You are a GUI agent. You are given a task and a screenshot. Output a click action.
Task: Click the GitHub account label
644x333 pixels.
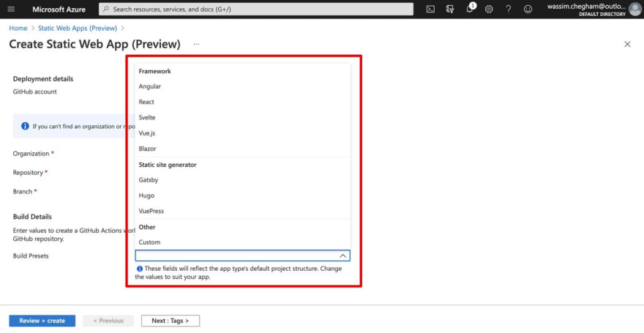pyautogui.click(x=35, y=91)
